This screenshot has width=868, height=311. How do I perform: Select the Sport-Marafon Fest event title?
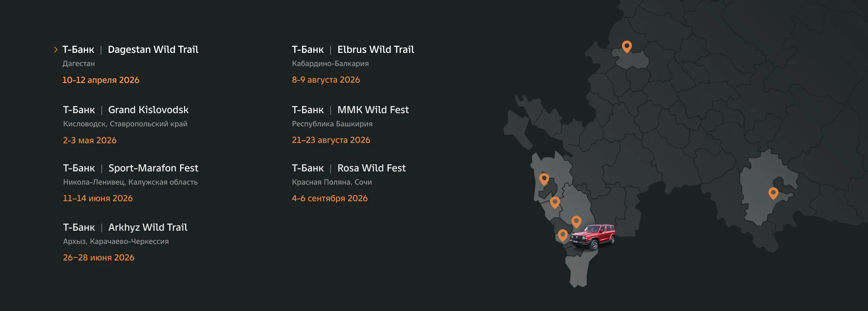coord(153,168)
